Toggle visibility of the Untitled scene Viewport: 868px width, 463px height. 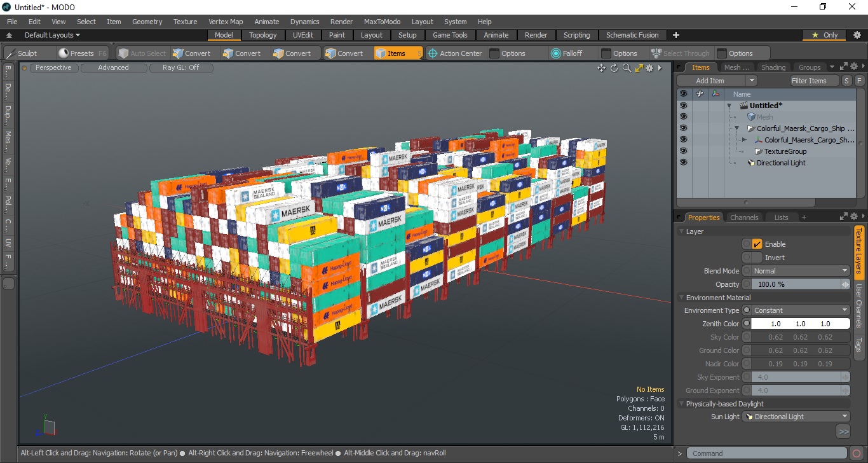(683, 106)
